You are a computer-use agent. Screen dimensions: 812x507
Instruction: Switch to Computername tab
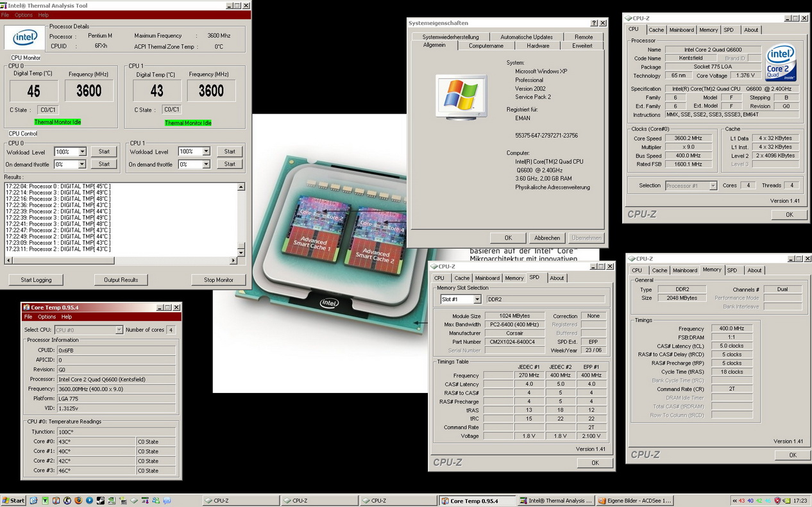click(486, 46)
